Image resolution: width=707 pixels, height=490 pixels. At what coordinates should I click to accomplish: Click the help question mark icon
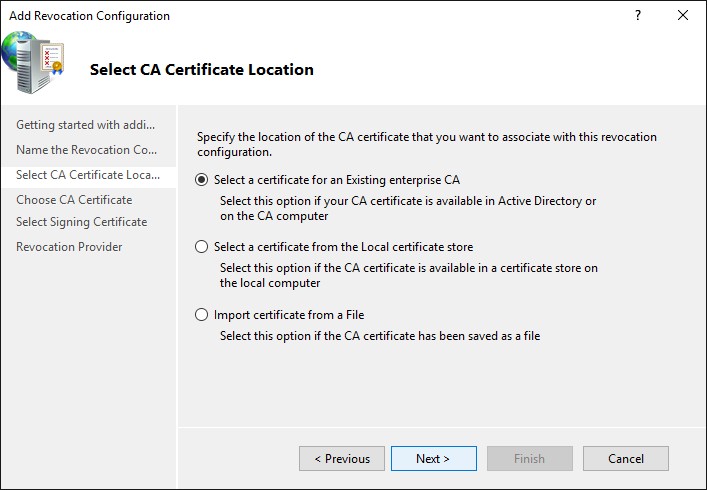pyautogui.click(x=638, y=15)
